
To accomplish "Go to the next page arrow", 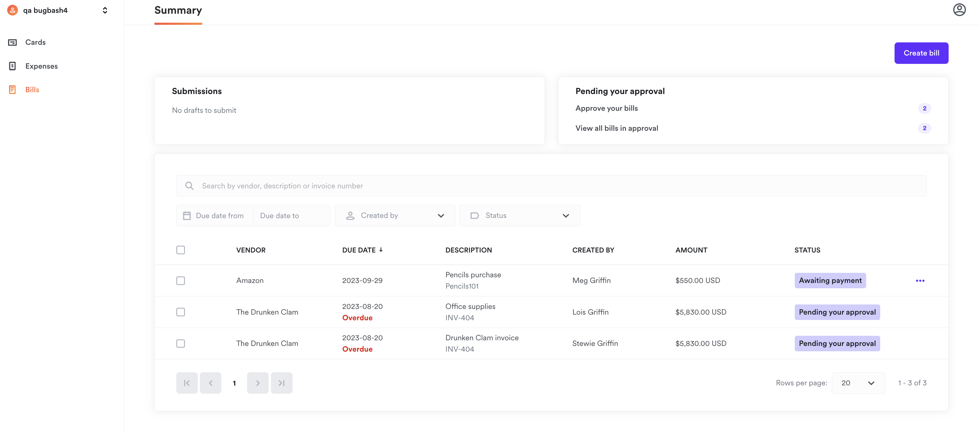I will pos(258,383).
